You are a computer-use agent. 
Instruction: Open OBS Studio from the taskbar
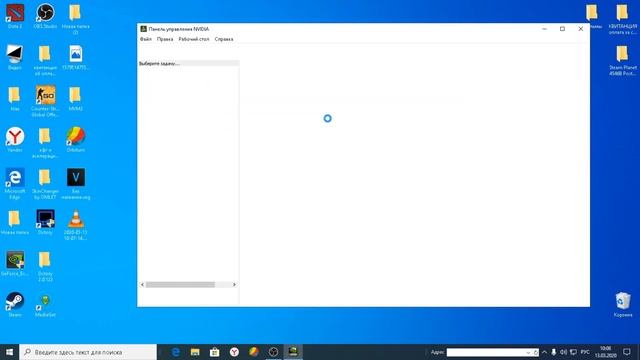273,352
